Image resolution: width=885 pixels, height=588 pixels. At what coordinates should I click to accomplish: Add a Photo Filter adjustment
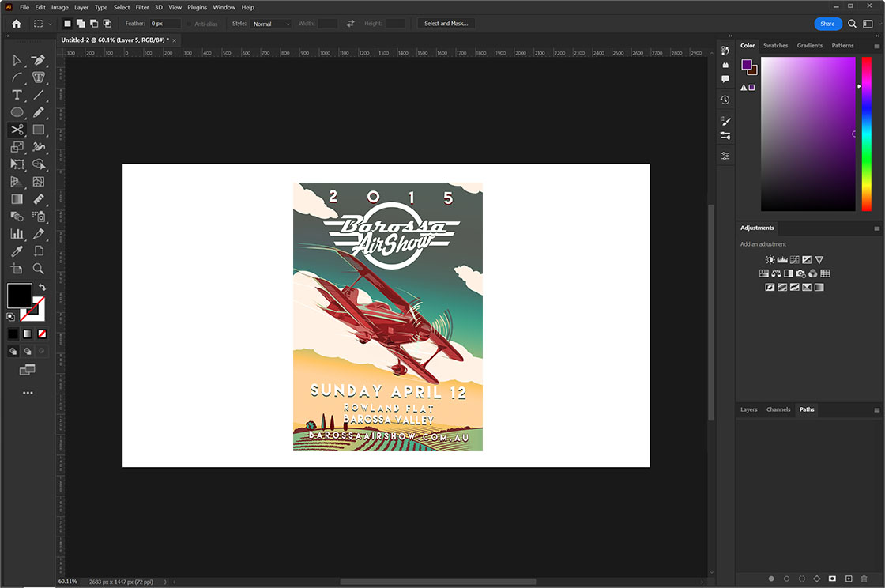(800, 273)
